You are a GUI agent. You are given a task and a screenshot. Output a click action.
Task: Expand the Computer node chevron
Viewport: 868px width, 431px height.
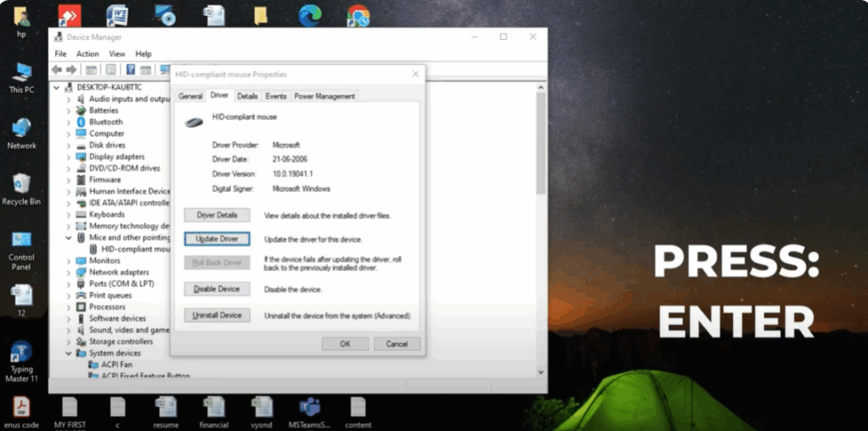[x=69, y=133]
